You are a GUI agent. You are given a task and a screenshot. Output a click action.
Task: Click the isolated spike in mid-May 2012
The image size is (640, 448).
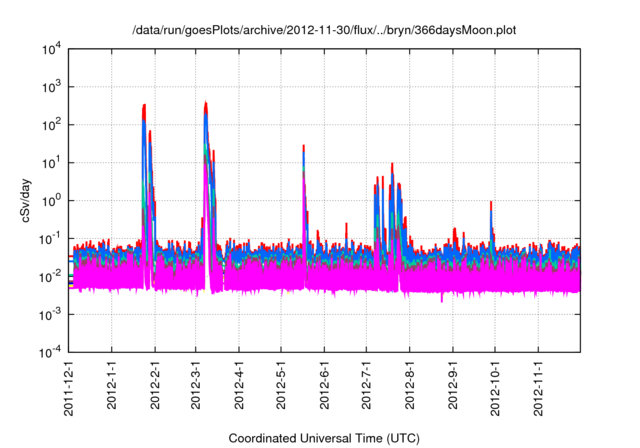pos(303,148)
